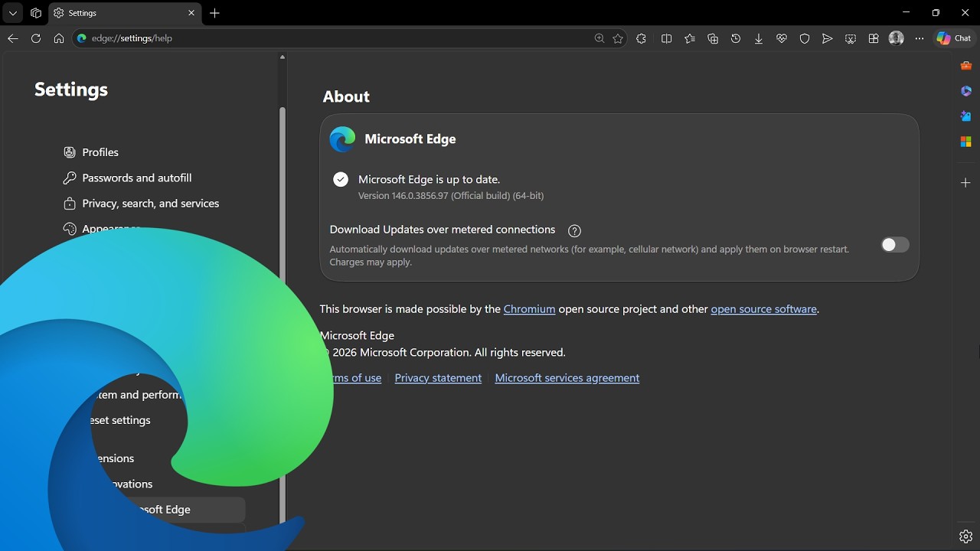980x551 pixels.
Task: Click the zoom magnifier icon in address bar
Action: pyautogui.click(x=599, y=38)
